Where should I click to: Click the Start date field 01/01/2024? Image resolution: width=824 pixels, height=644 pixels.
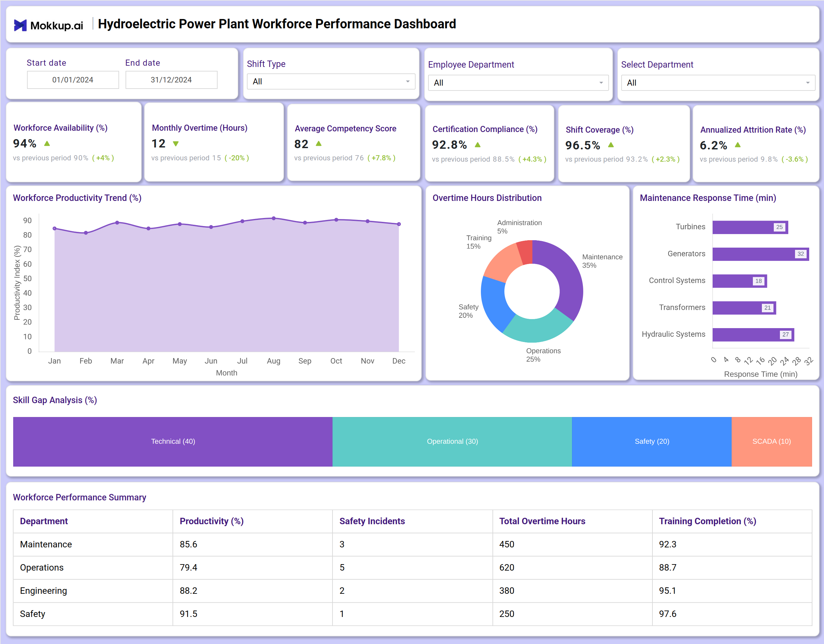click(x=73, y=80)
